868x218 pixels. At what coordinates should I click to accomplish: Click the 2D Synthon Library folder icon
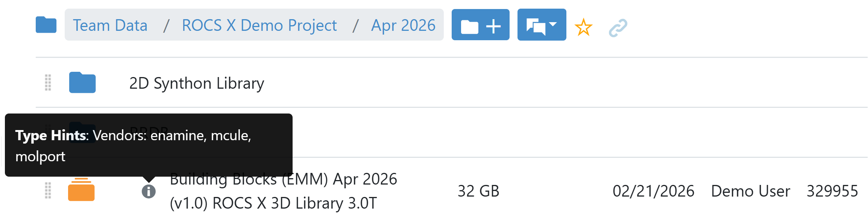pyautogui.click(x=82, y=83)
